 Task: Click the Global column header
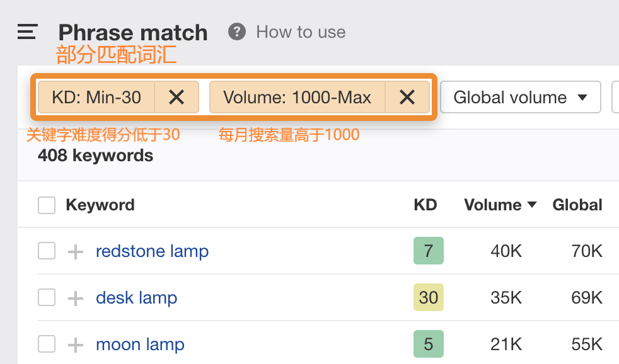point(577,205)
